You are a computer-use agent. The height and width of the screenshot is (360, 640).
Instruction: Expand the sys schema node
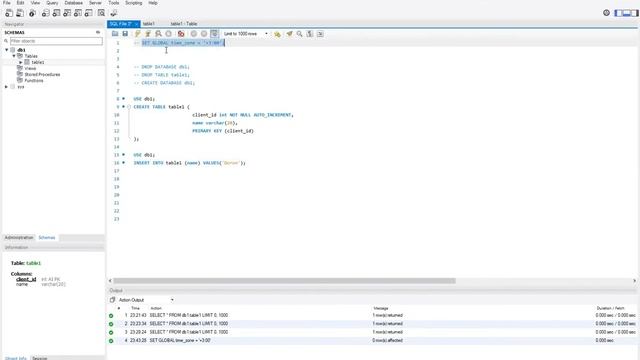pos(7,87)
